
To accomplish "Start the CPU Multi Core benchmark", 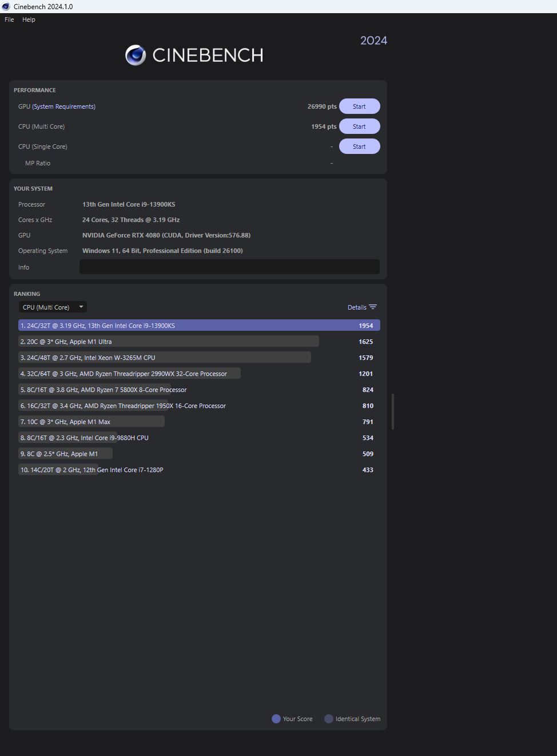I will click(x=359, y=126).
